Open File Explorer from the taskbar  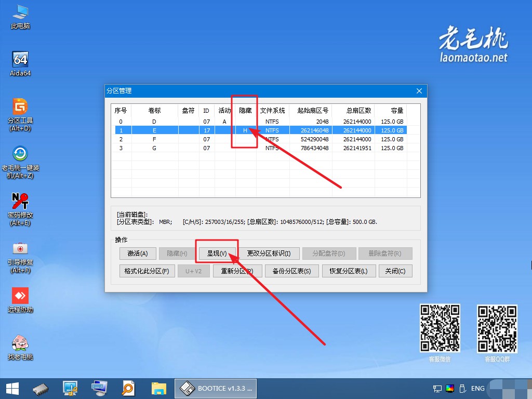159,389
